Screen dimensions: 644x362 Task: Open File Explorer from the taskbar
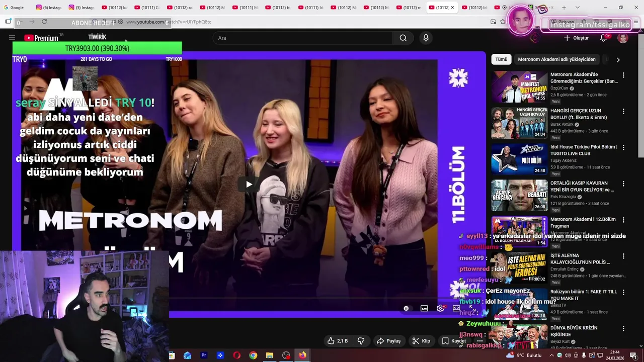(x=270, y=355)
